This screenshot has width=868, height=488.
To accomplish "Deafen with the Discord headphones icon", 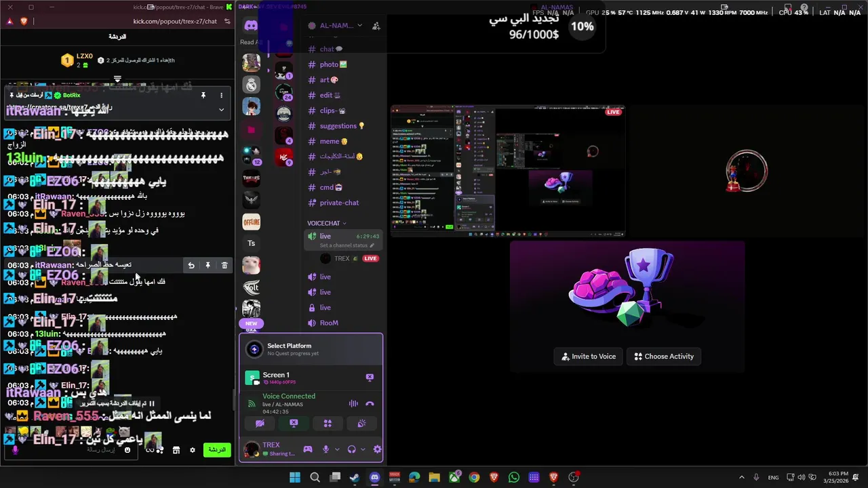I will (x=351, y=449).
